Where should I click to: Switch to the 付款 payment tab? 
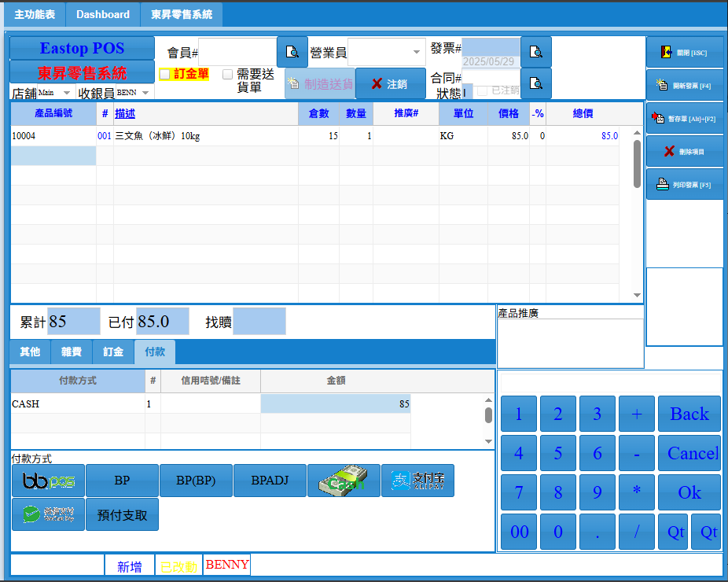click(155, 352)
